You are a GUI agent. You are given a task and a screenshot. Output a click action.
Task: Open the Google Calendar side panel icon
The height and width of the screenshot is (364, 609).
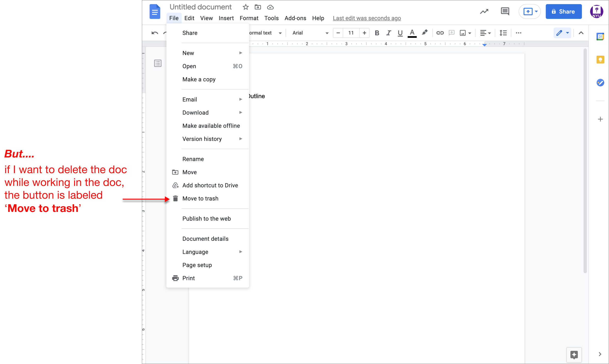click(x=600, y=37)
